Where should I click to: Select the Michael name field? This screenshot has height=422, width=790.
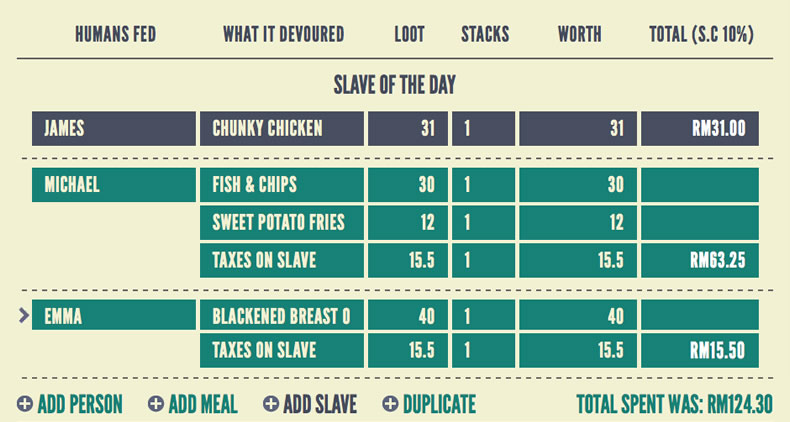[114, 185]
